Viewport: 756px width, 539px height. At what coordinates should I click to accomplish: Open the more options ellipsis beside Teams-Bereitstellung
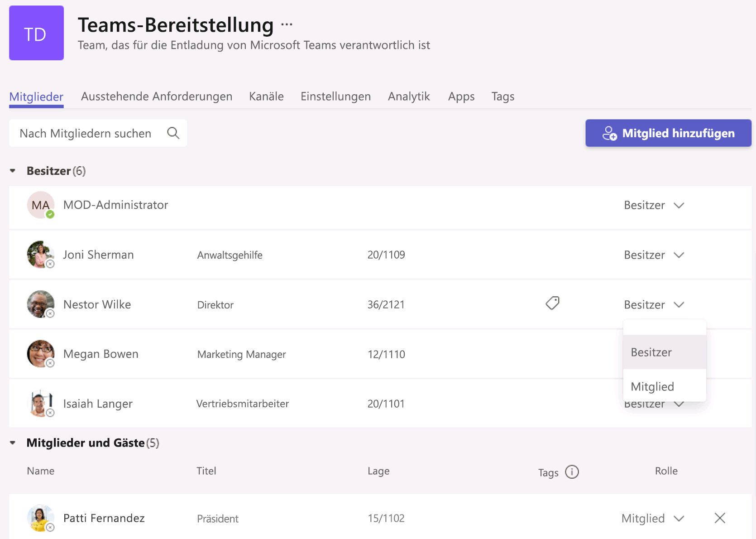tap(287, 24)
